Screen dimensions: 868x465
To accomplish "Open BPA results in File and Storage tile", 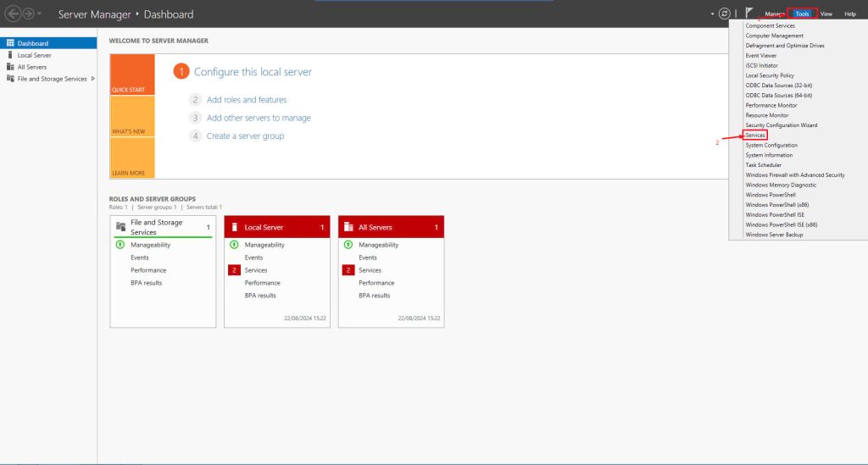I will (x=146, y=283).
